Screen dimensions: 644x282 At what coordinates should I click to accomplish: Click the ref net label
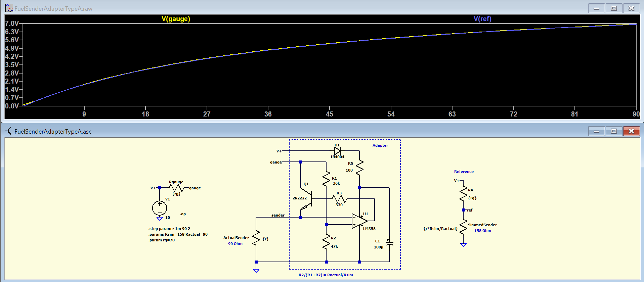click(470, 210)
